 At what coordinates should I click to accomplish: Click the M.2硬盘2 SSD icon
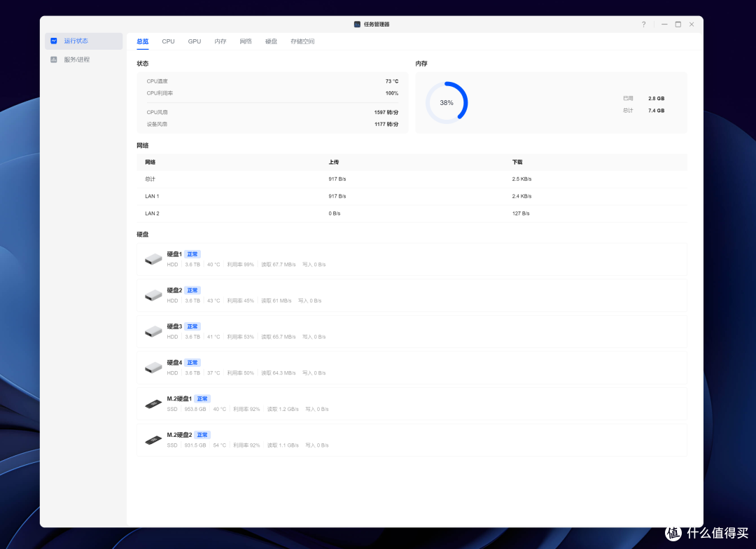tap(153, 440)
